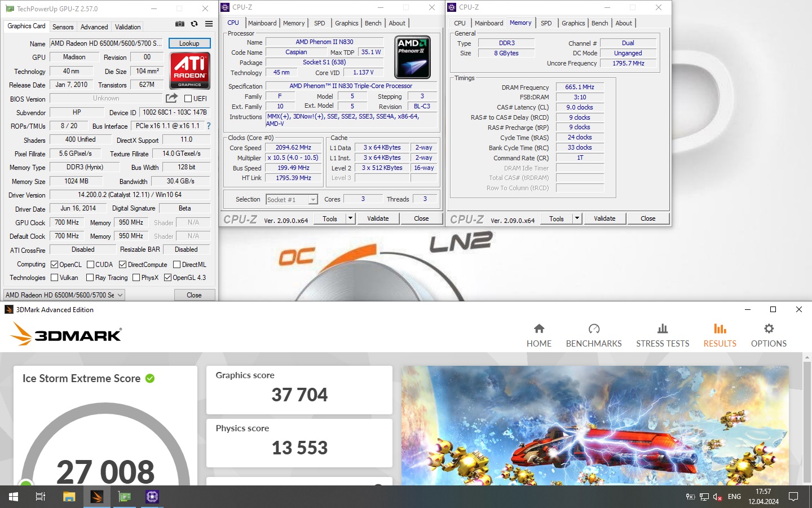Open Task View on the taskbar
Screen dimensions: 812x508
41,497
